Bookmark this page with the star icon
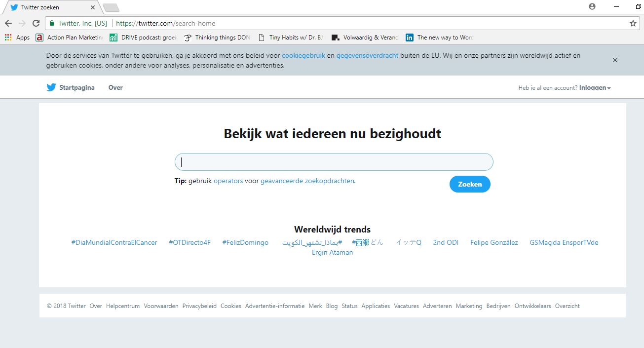 coord(633,23)
